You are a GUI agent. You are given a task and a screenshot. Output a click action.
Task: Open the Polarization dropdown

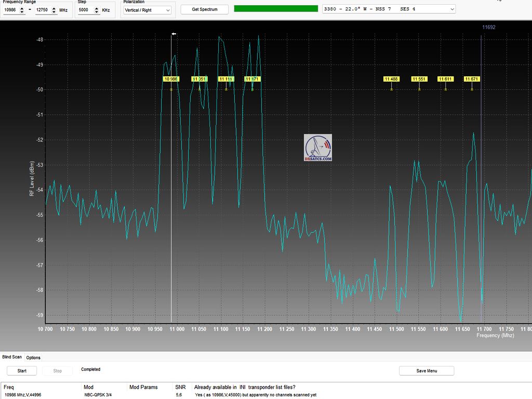[147, 10]
